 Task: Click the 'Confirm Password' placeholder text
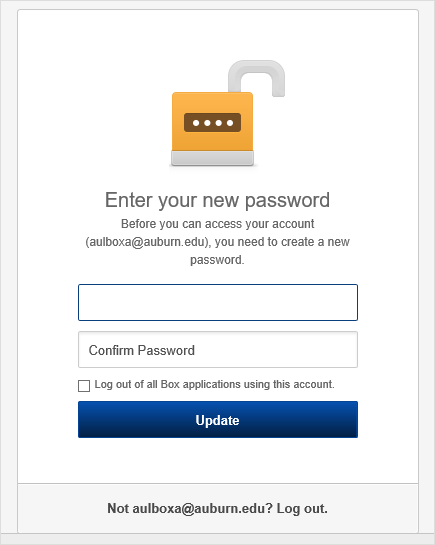(x=142, y=350)
